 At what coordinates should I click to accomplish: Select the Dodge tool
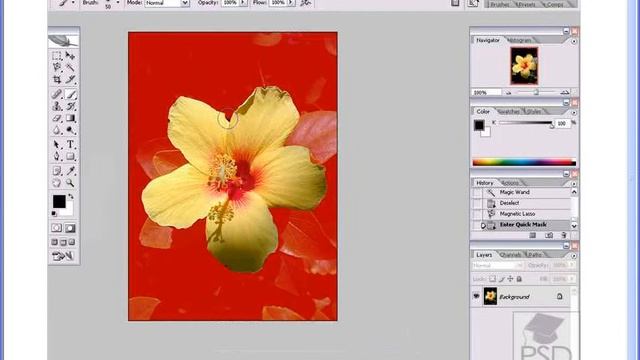[x=70, y=130]
